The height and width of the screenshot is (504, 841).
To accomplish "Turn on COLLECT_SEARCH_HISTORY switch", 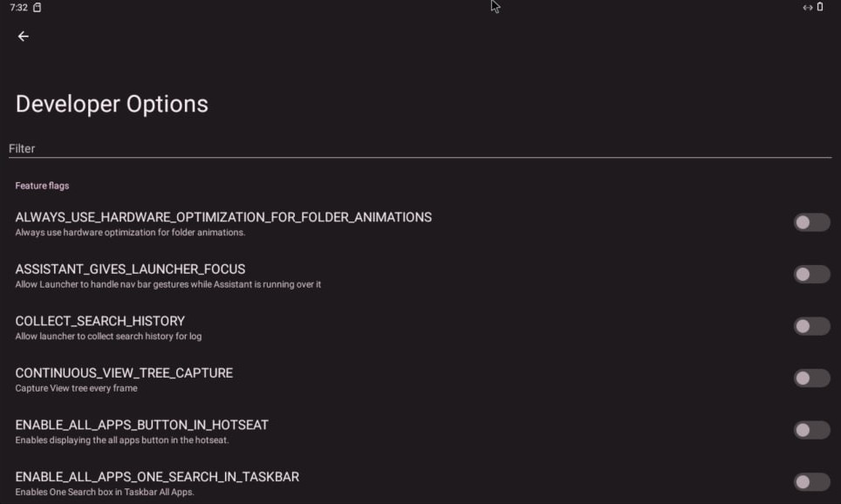I will point(811,326).
